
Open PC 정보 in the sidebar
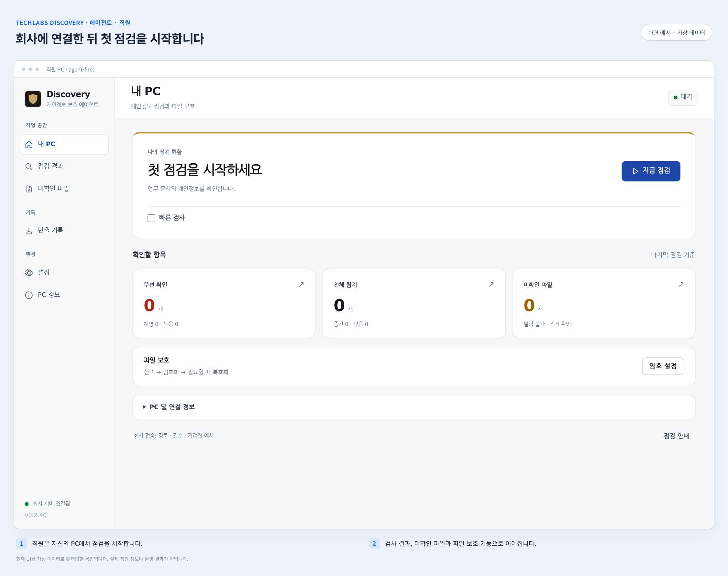click(x=64, y=295)
